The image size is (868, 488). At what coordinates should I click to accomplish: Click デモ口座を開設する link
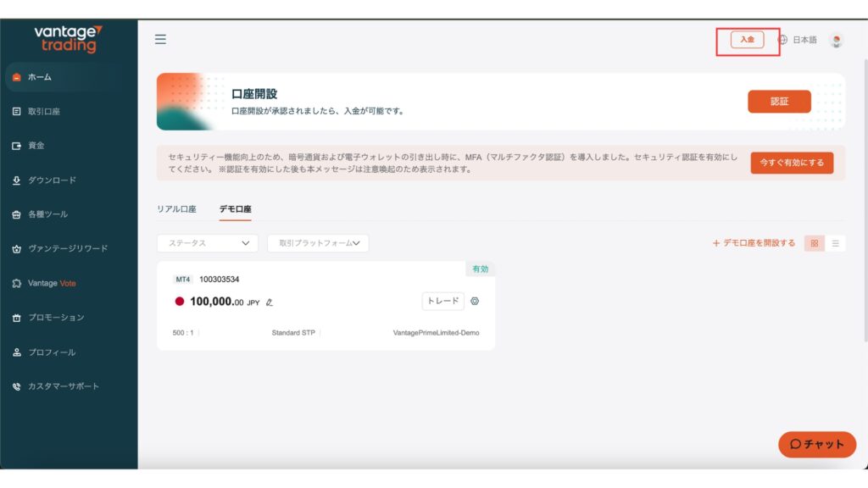point(754,243)
